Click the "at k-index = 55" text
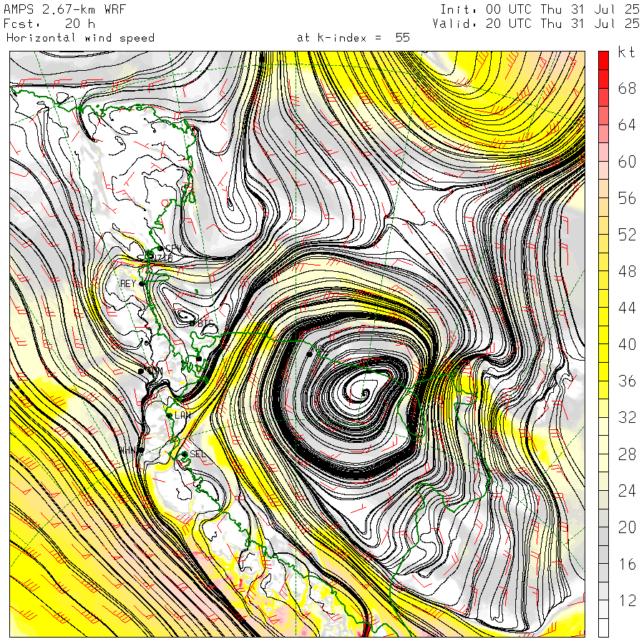Viewport: 644px width, 644px height. tap(353, 38)
